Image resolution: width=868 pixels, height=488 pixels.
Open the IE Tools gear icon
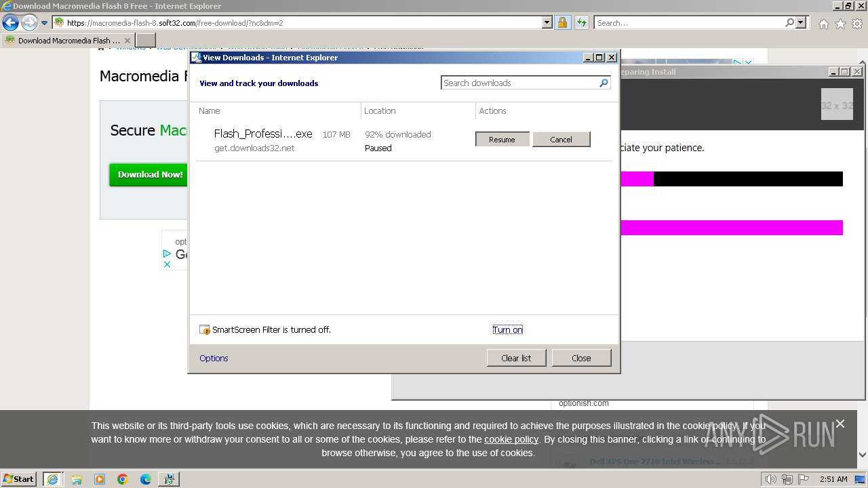click(857, 24)
